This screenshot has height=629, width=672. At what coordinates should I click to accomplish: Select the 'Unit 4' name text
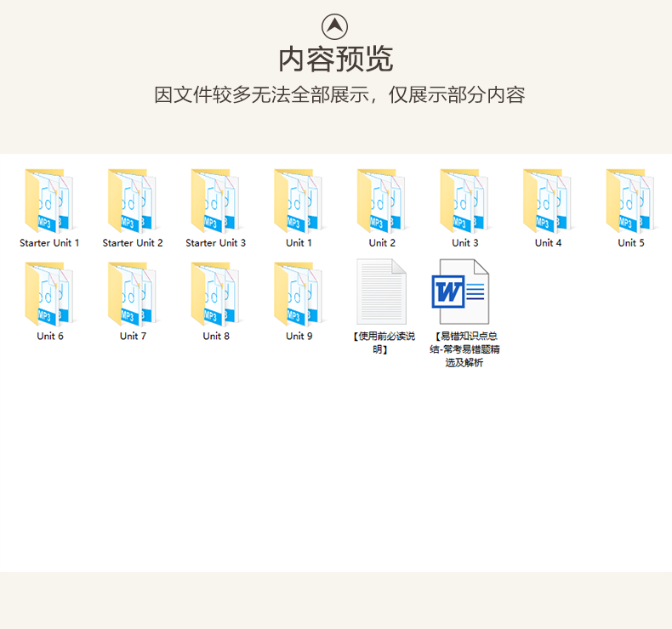(548, 243)
